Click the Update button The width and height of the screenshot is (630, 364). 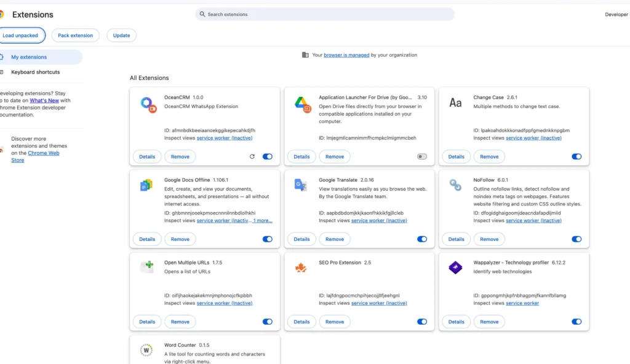click(x=121, y=36)
